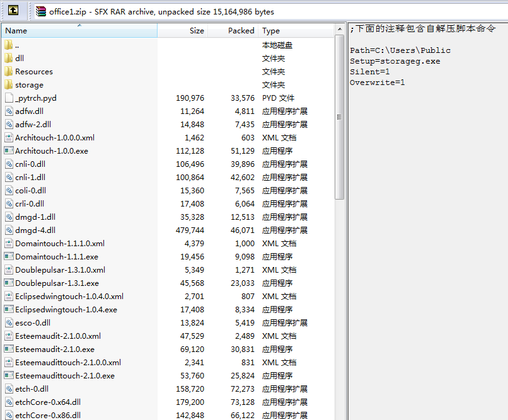Click the etchCore-0.x64.dll file icon

pyautogui.click(x=9, y=402)
